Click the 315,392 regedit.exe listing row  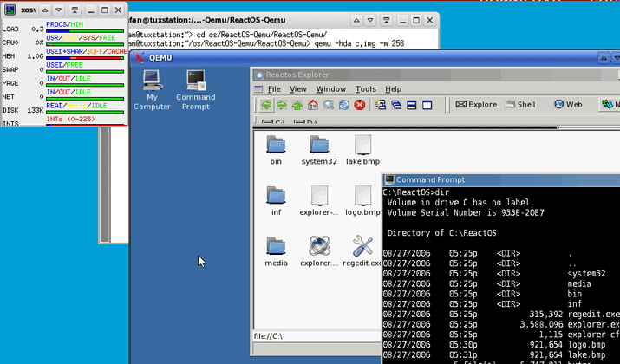point(501,315)
